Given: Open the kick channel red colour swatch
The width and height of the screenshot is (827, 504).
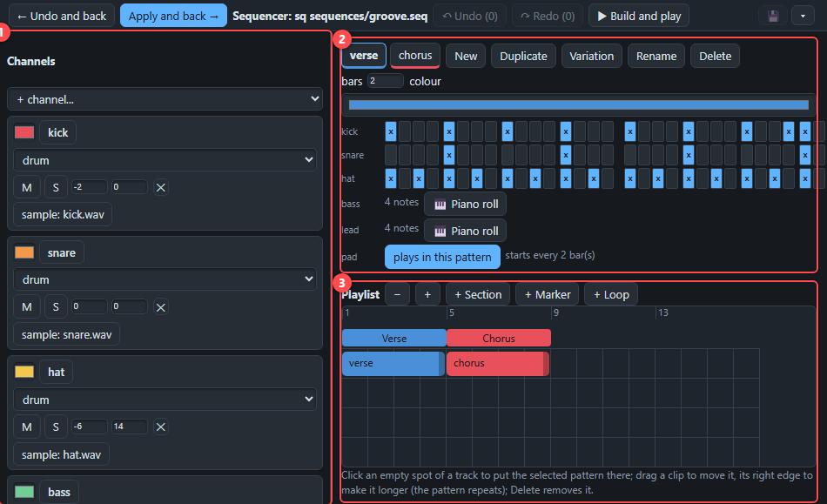Looking at the screenshot, I should tap(24, 131).
